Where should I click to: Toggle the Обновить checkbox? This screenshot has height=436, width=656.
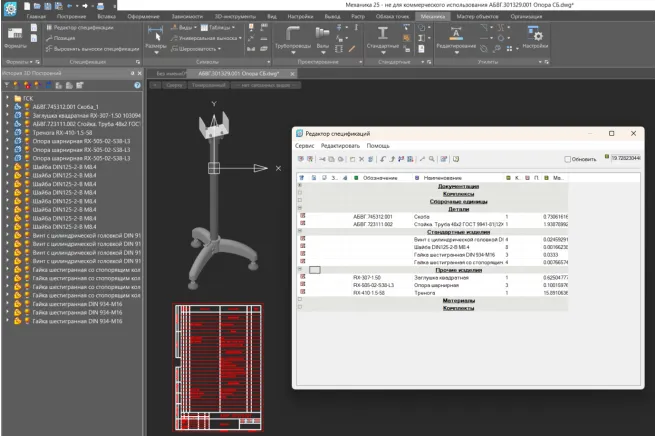[567, 159]
